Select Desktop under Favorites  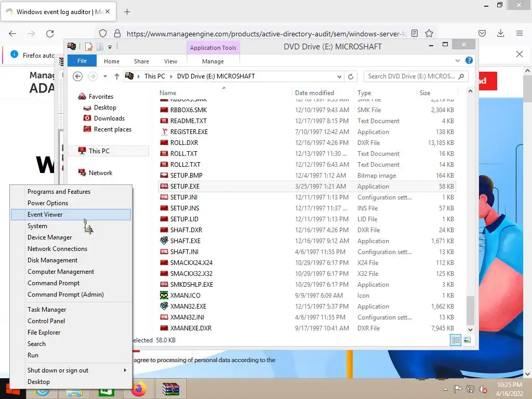click(105, 108)
